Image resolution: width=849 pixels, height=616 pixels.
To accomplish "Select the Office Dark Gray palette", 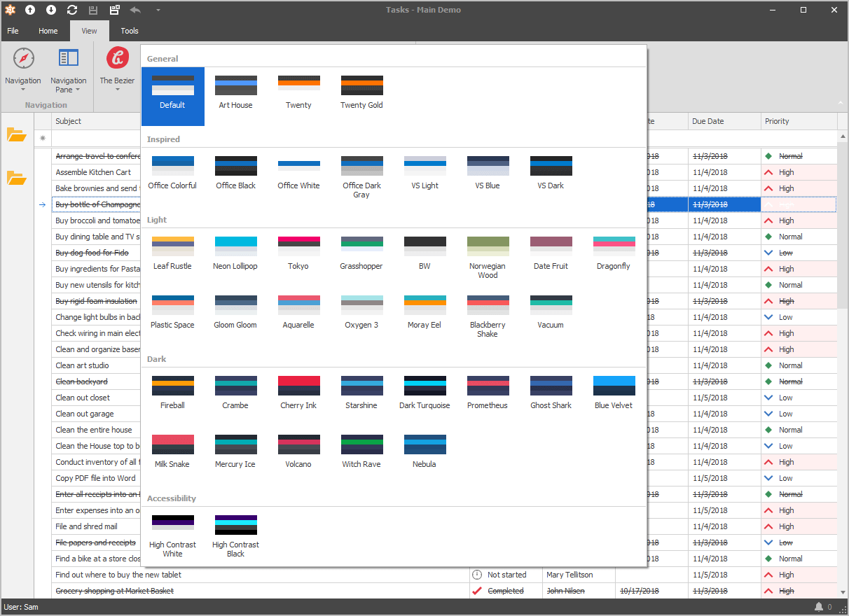I will point(362,177).
